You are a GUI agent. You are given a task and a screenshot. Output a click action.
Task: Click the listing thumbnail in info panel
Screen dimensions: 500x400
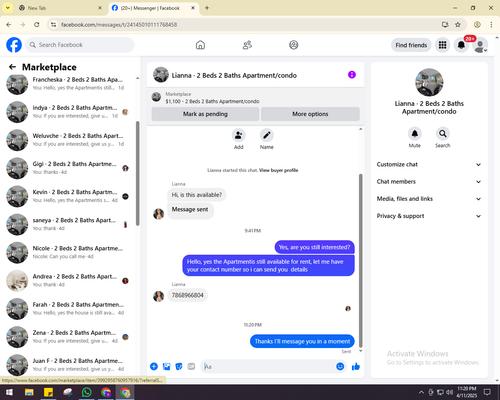point(429,82)
